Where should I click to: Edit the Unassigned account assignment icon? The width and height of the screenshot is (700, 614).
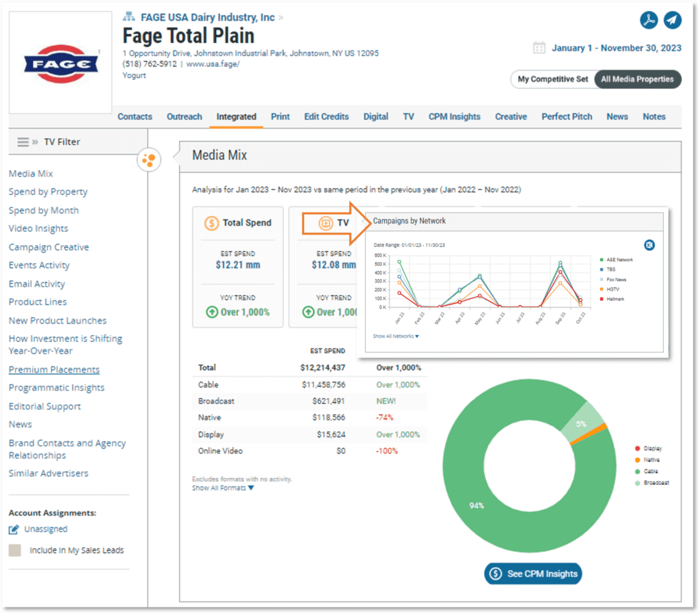[x=14, y=530]
